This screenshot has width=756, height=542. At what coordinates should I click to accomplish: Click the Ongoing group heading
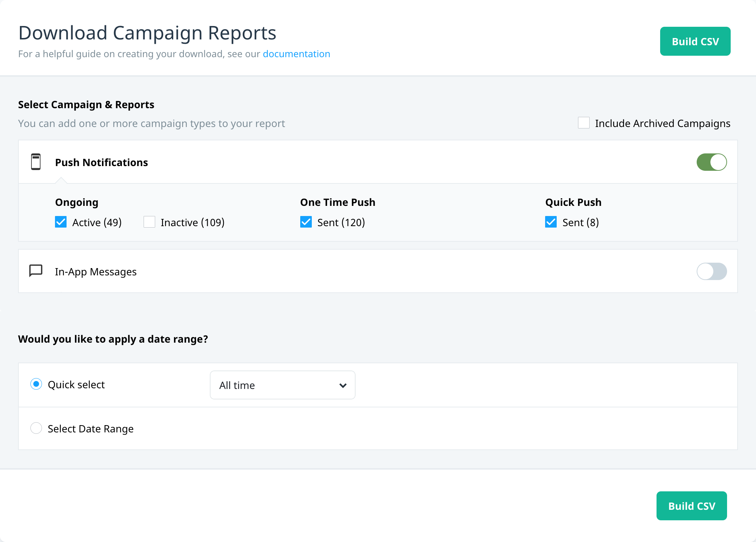coord(77,202)
